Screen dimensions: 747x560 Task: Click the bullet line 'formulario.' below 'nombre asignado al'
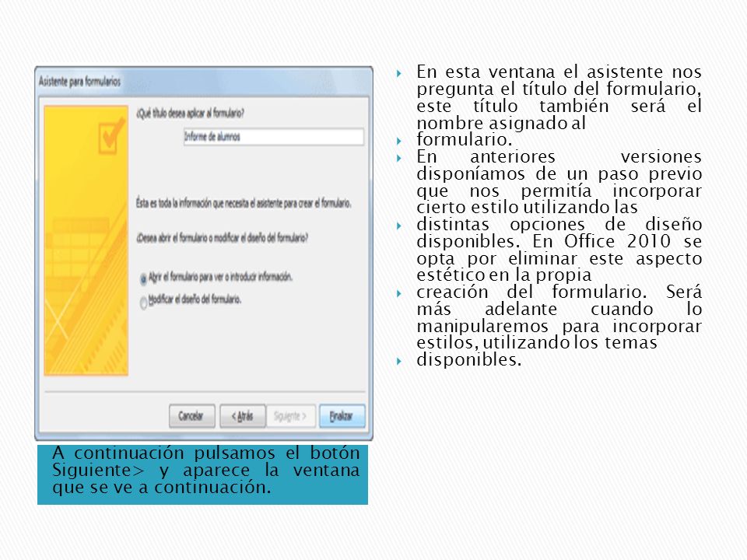[464, 139]
